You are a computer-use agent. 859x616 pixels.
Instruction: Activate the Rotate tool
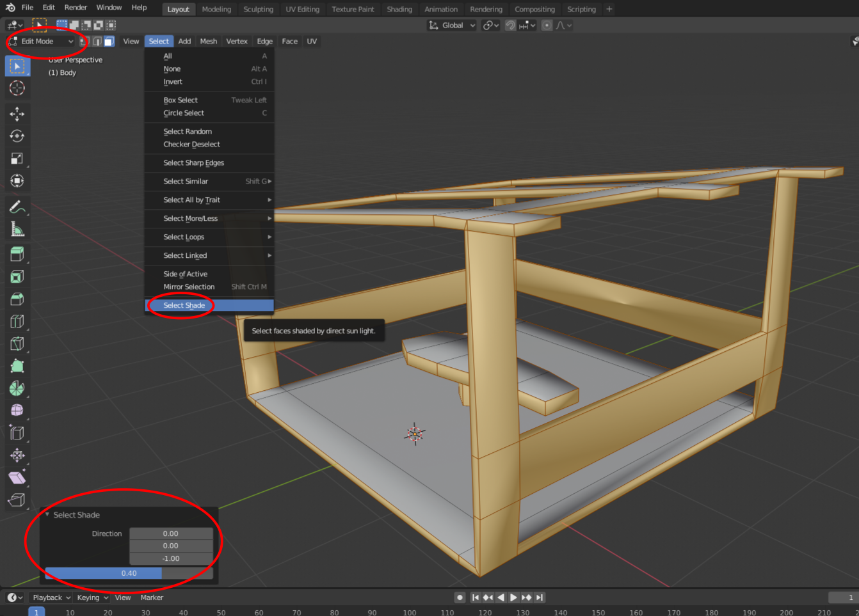click(17, 136)
